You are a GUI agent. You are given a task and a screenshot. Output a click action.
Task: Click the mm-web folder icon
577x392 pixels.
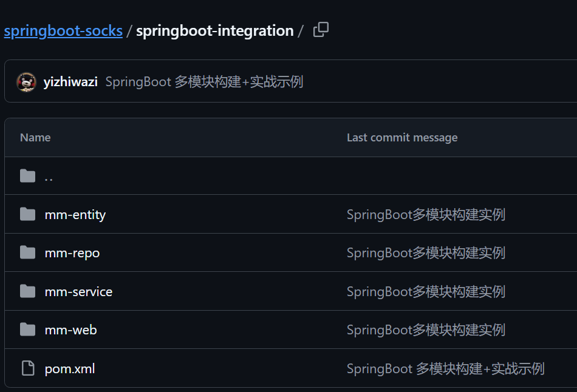click(27, 329)
